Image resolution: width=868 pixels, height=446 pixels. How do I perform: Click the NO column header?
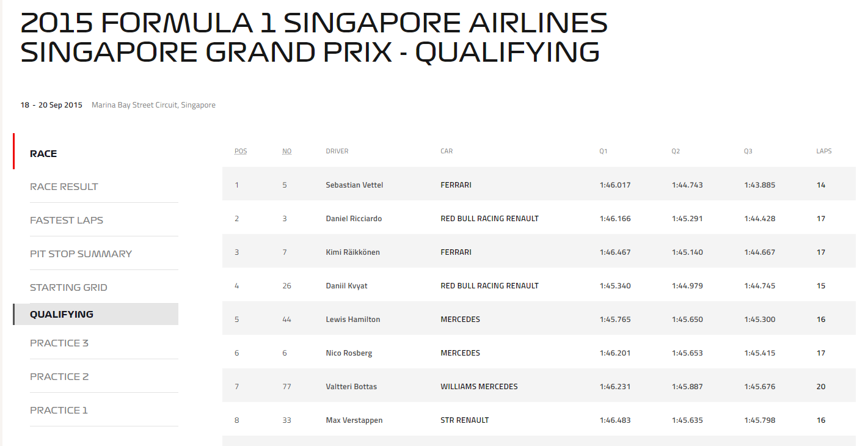coord(287,152)
